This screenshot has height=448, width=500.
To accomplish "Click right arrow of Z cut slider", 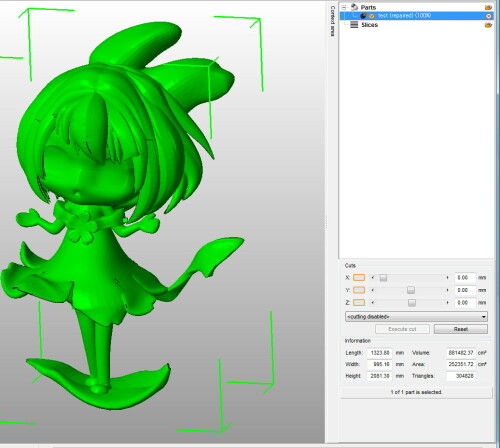I will [448, 303].
